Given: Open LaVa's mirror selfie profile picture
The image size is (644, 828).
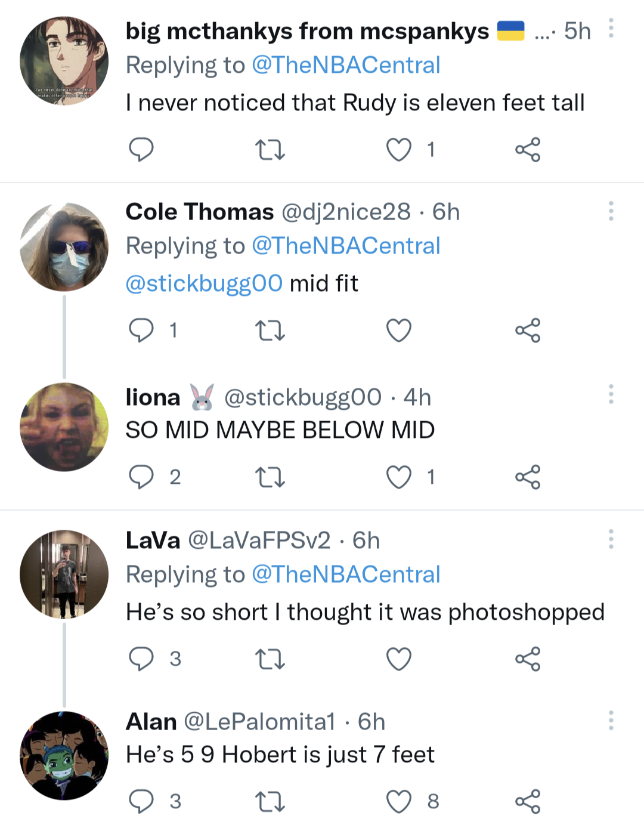Looking at the screenshot, I should tap(64, 574).
